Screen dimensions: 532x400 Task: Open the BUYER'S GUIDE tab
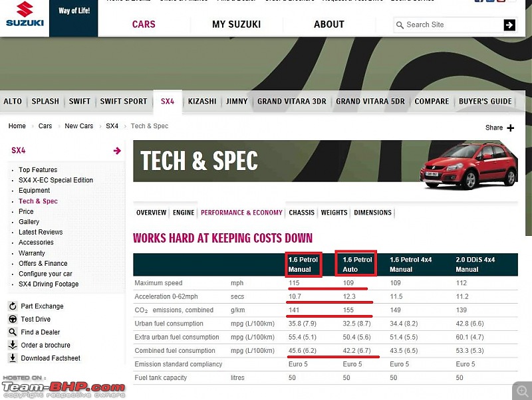point(485,102)
